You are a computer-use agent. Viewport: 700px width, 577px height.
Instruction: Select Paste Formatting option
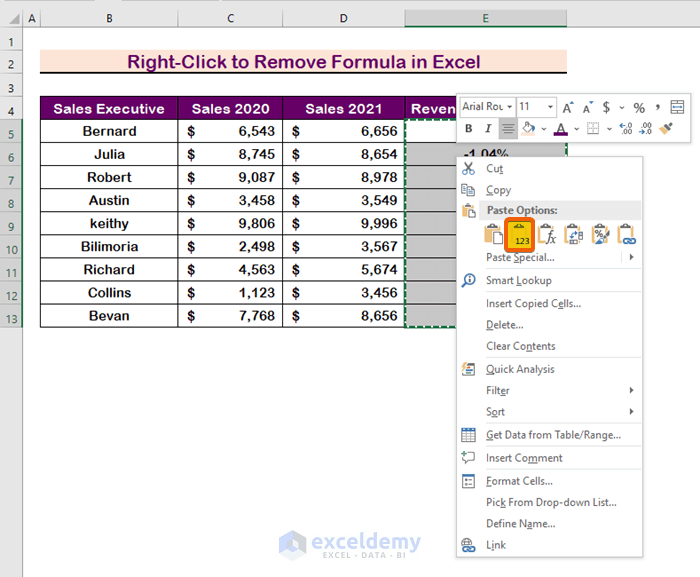tap(600, 234)
